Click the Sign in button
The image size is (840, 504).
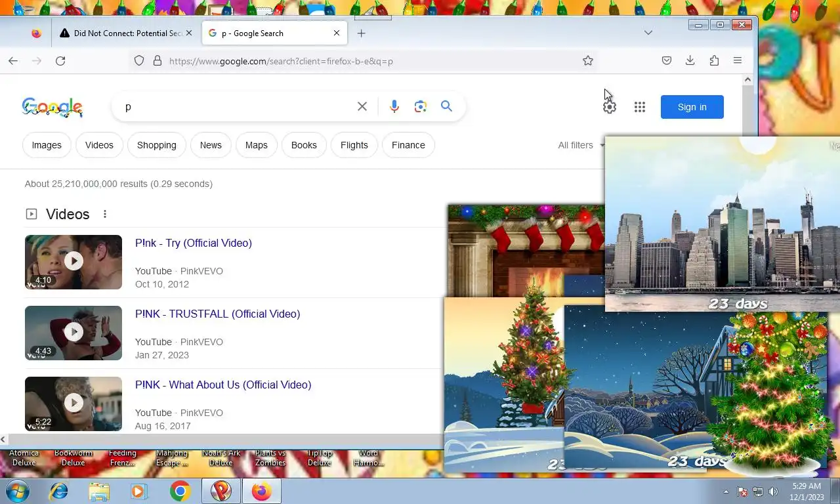click(x=692, y=107)
